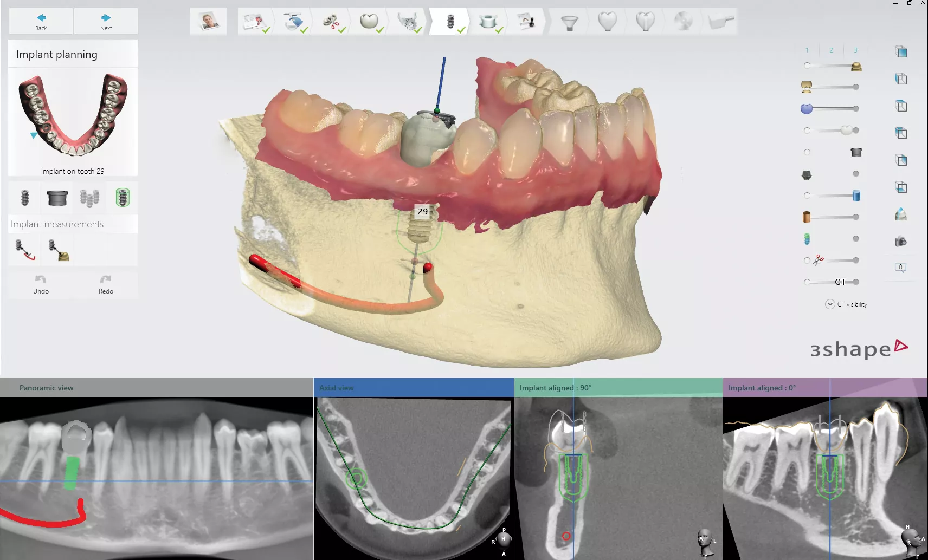The height and width of the screenshot is (560, 928).
Task: Select visibility preset tab 1
Action: 807,50
